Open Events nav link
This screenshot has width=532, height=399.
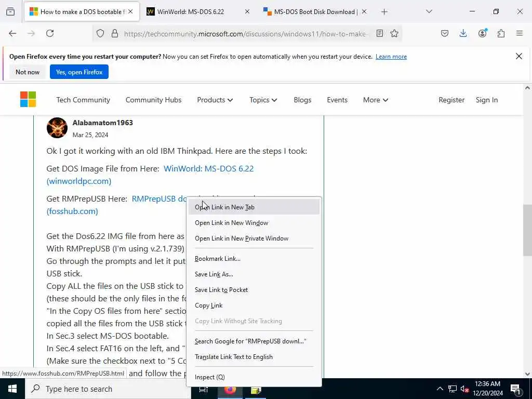337,100
